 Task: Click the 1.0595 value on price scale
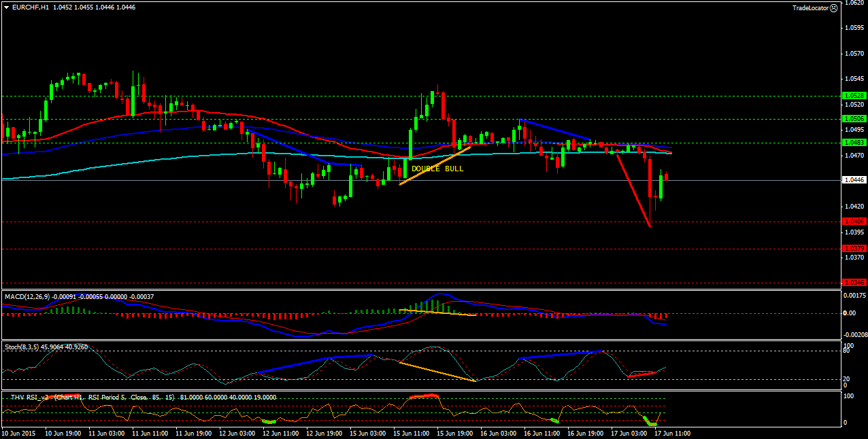point(854,29)
